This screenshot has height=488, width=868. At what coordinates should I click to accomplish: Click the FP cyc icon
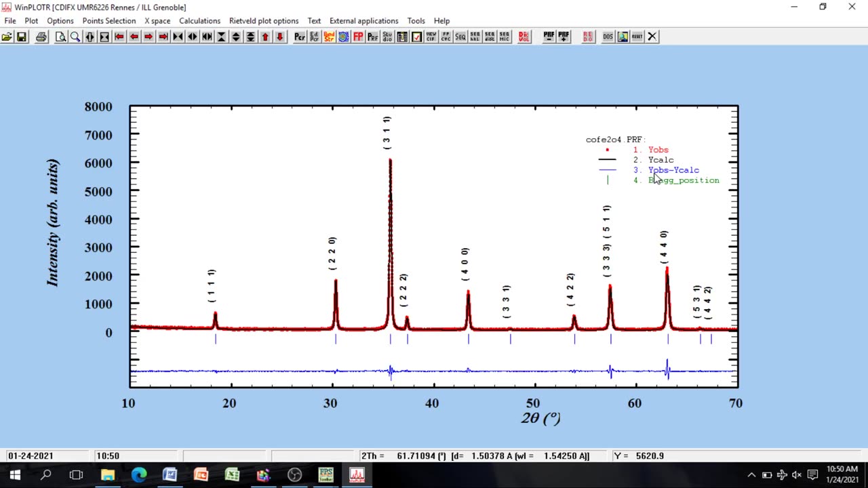446,37
